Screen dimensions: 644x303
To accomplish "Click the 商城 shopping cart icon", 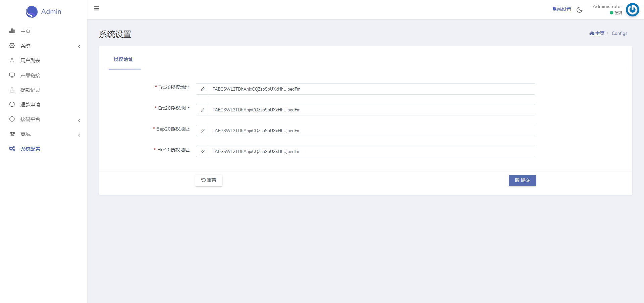I will (12, 134).
